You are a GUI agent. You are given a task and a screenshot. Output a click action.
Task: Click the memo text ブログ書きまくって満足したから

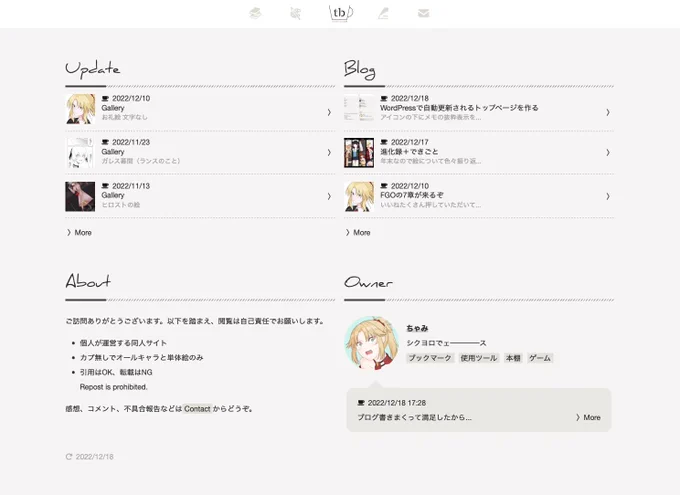[x=414, y=417]
